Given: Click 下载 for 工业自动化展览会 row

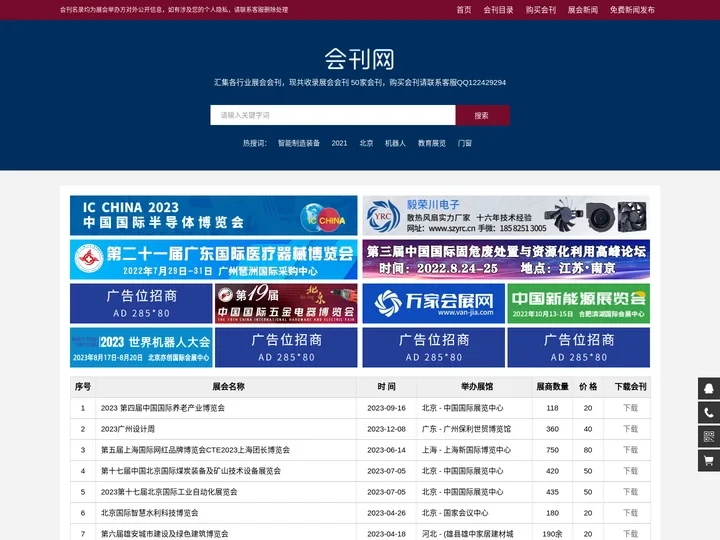Looking at the screenshot, I should pos(630,492).
